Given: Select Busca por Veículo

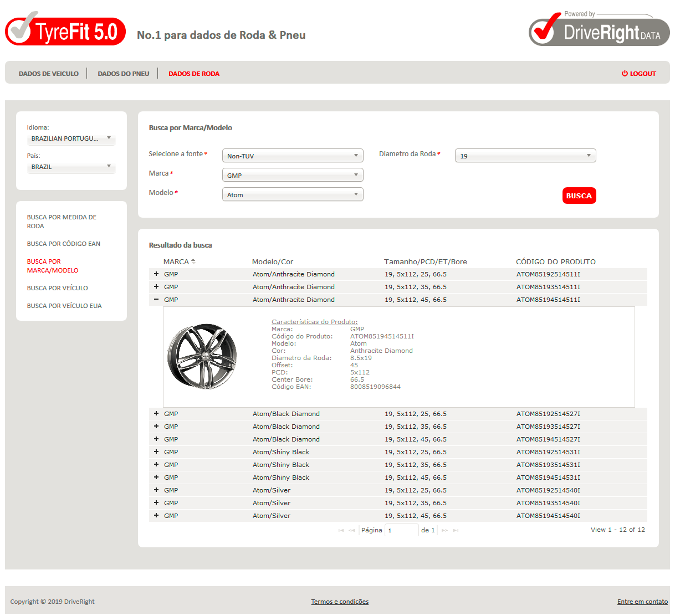Looking at the screenshot, I should click(x=58, y=288).
